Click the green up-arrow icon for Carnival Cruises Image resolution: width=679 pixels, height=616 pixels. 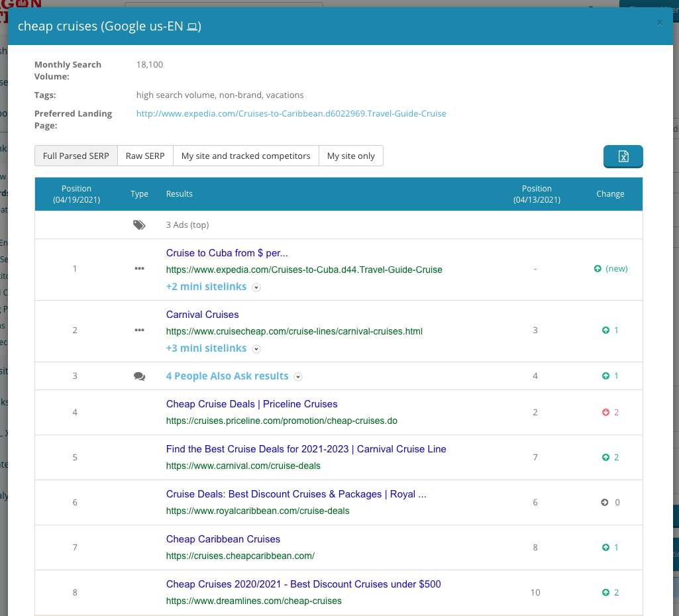(x=605, y=330)
